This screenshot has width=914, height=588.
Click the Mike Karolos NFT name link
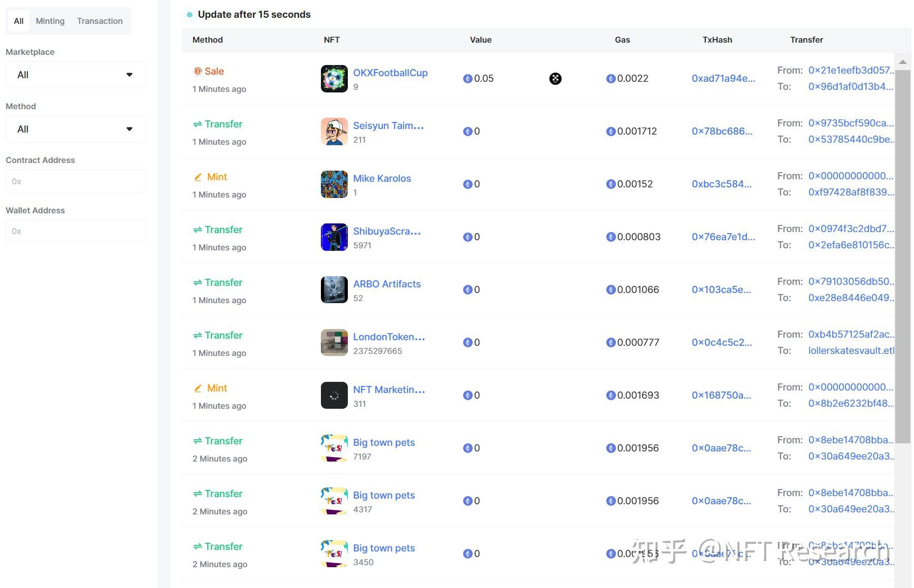click(382, 179)
